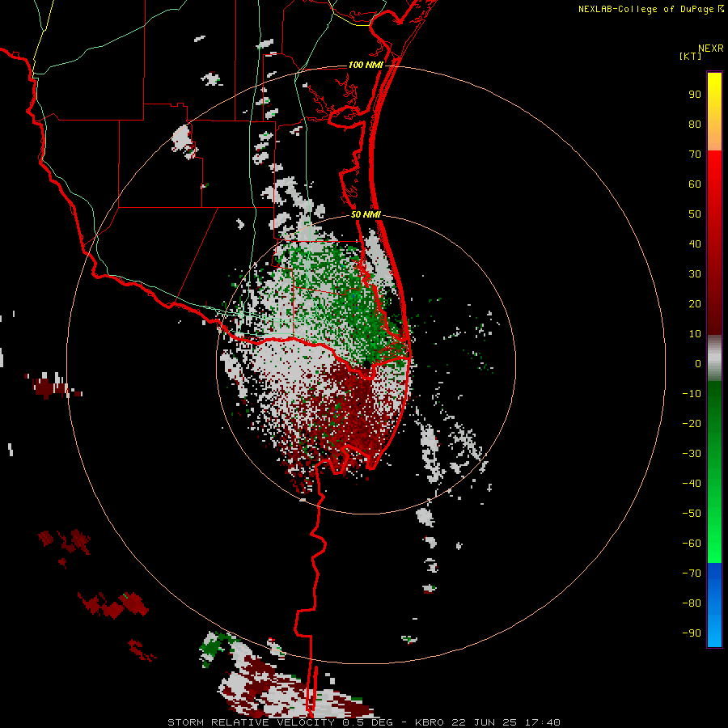The height and width of the screenshot is (728, 728).
Task: Click the -50 value on the velocity scale
Action: (x=692, y=514)
